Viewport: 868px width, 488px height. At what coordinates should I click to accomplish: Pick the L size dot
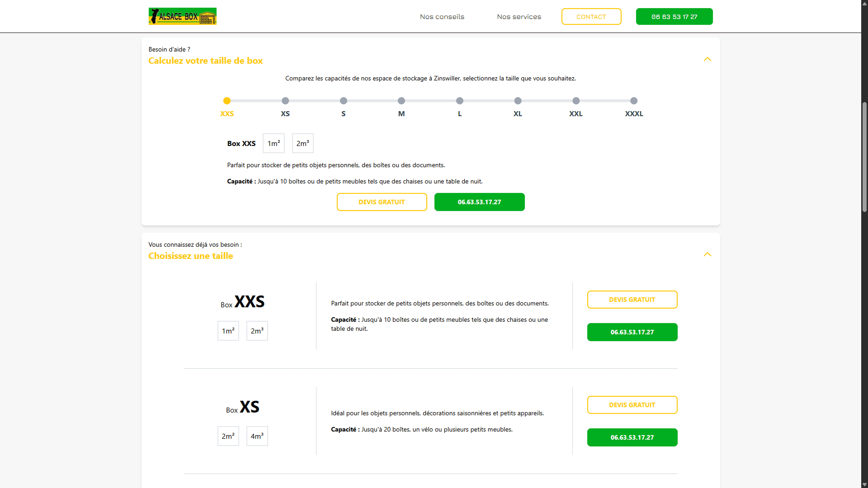tap(460, 101)
